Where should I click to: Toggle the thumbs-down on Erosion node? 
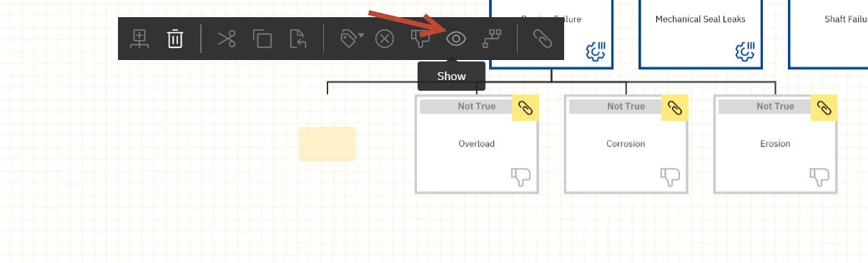pyautogui.click(x=820, y=177)
